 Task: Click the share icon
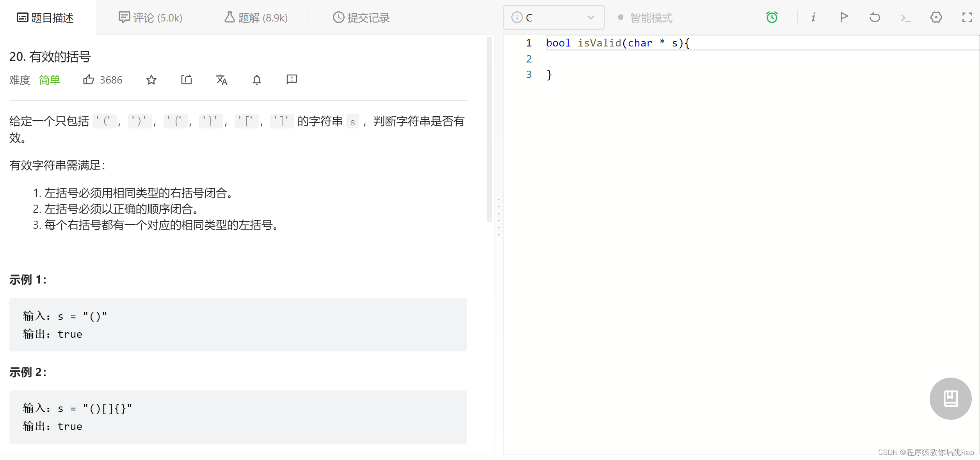pos(187,80)
